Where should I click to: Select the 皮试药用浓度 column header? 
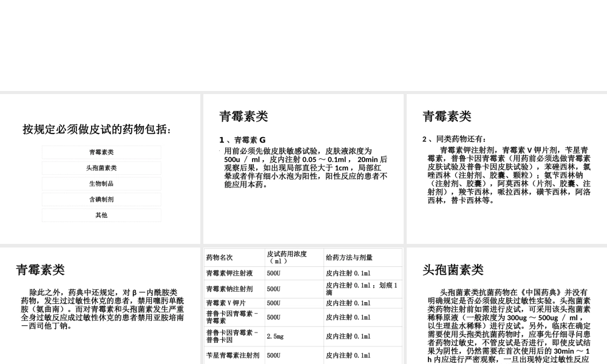point(285,257)
